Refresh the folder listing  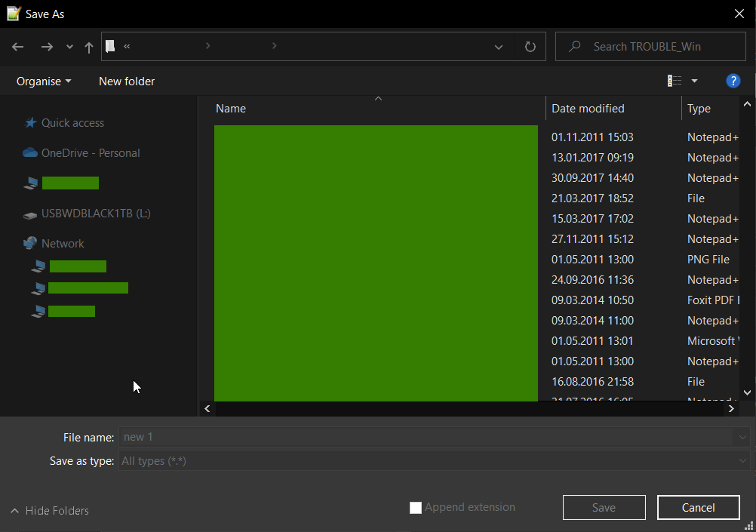coord(530,47)
